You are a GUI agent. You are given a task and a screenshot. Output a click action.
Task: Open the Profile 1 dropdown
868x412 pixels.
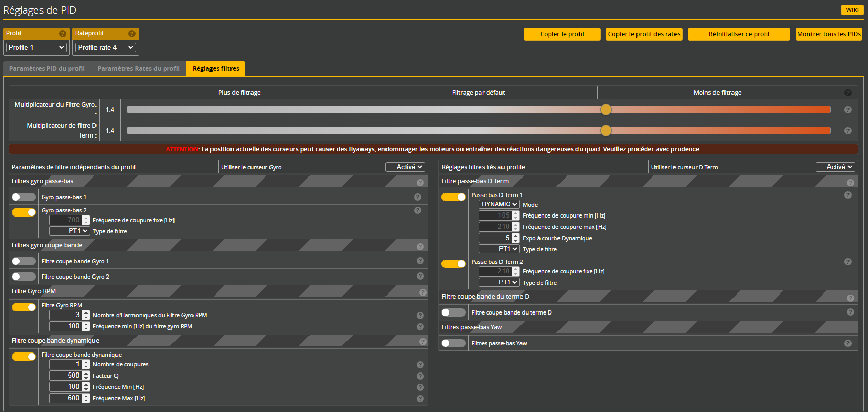(x=36, y=47)
